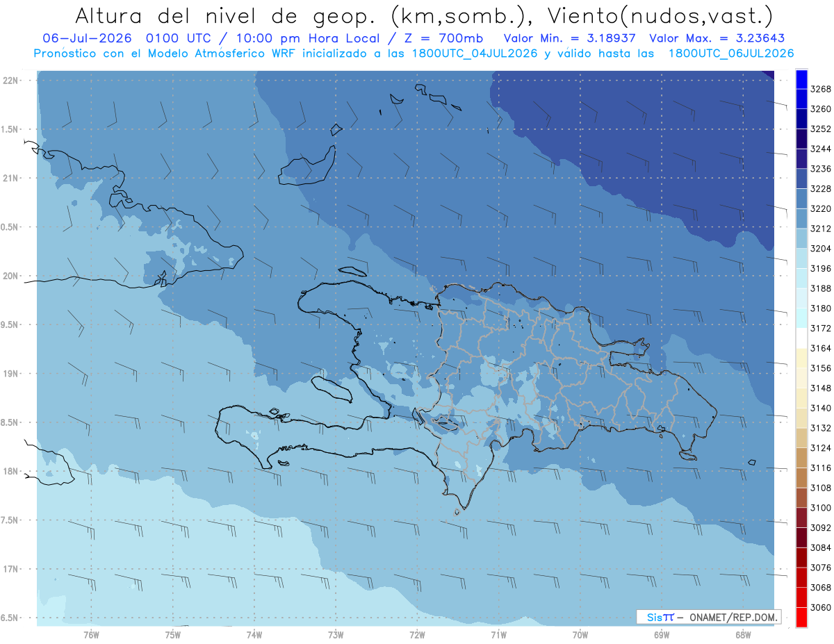The height and width of the screenshot is (644, 834).
Task: Pick the colorbar swatch between 3124 and 3132
Action: [x=801, y=438]
